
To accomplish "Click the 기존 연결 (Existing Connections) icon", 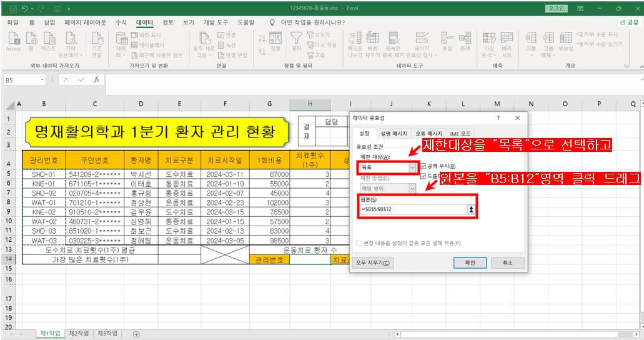I will [97, 45].
